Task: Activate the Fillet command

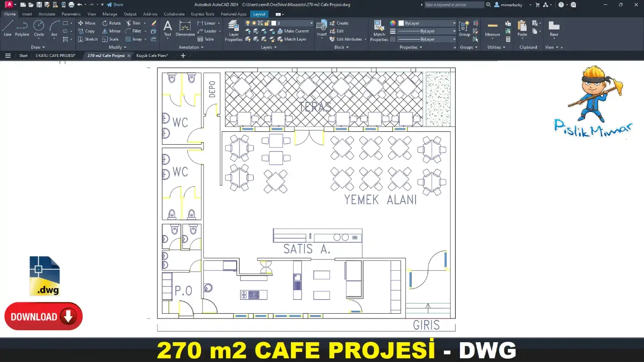Action: pyautogui.click(x=133, y=31)
